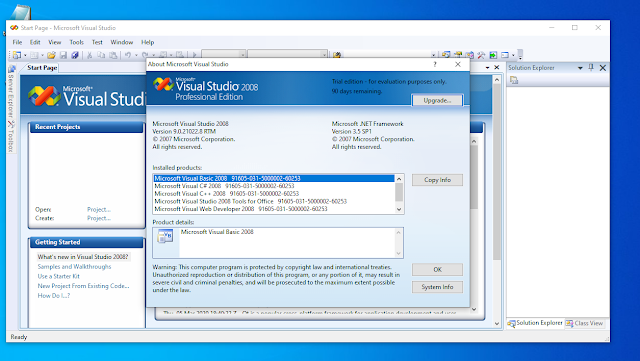
Task: Click the Start Page green arrow icon
Action: point(493,55)
